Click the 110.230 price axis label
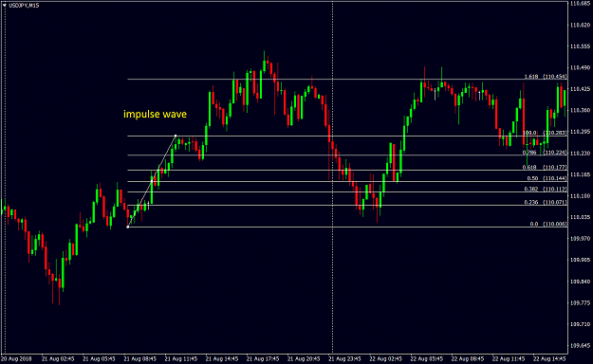 (x=580, y=153)
